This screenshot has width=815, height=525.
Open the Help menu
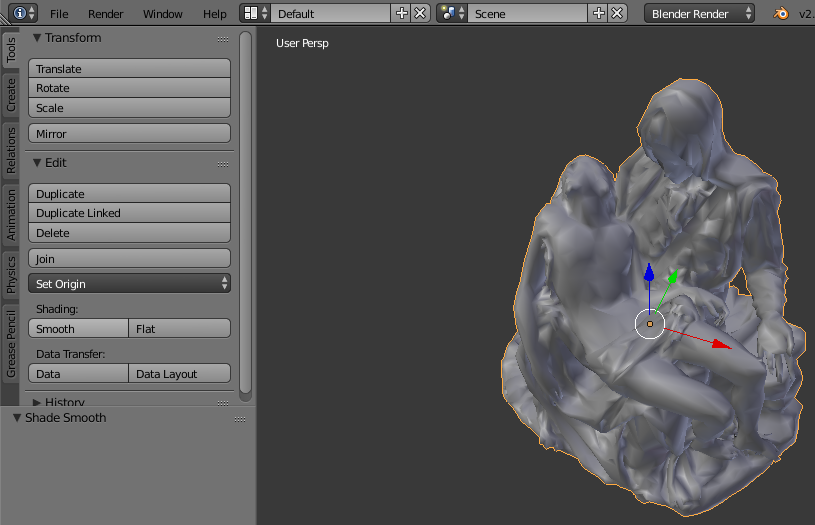coord(215,14)
